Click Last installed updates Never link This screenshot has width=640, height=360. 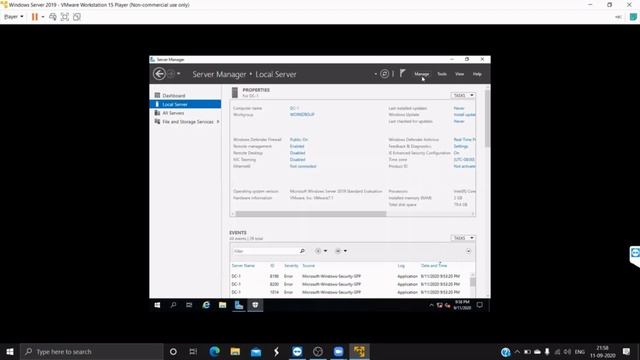point(459,108)
